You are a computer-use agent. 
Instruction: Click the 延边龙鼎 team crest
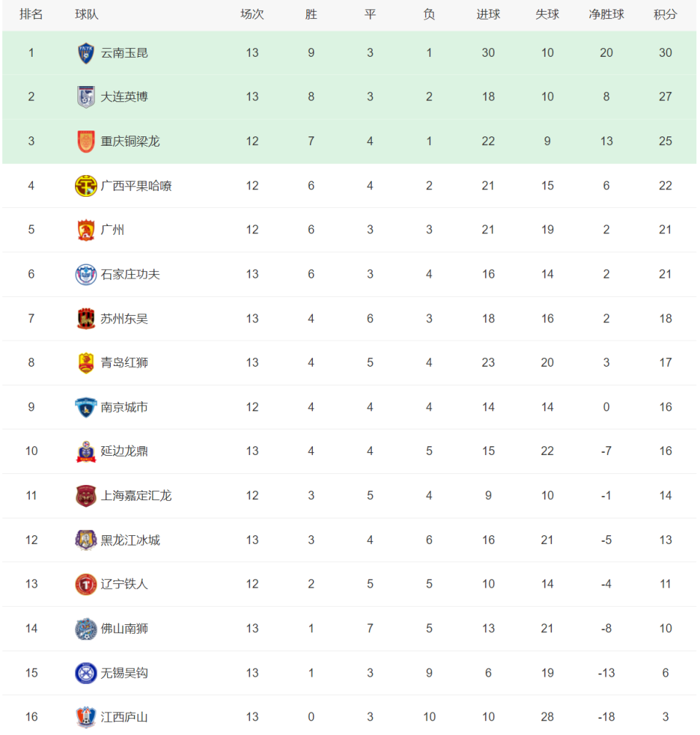coord(86,451)
